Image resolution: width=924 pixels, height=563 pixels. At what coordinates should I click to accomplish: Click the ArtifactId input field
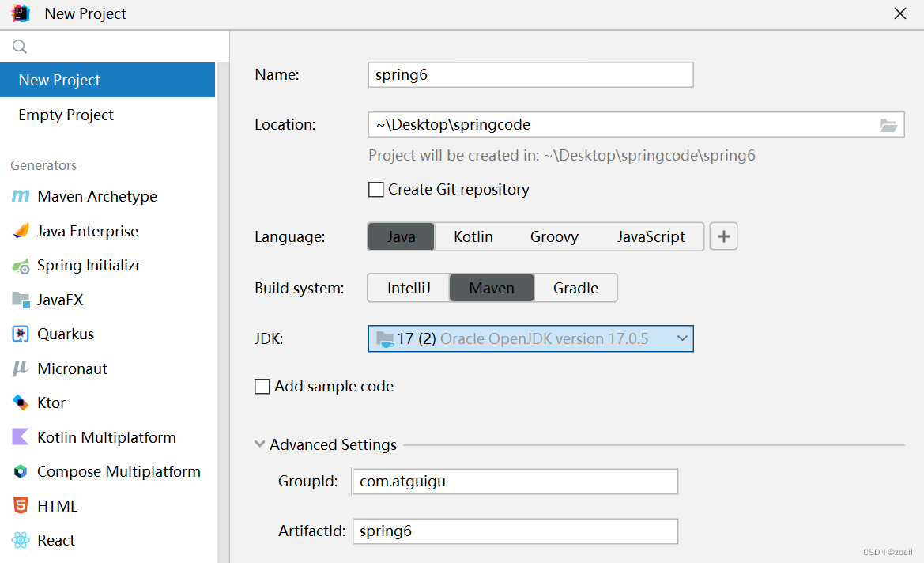click(x=515, y=531)
